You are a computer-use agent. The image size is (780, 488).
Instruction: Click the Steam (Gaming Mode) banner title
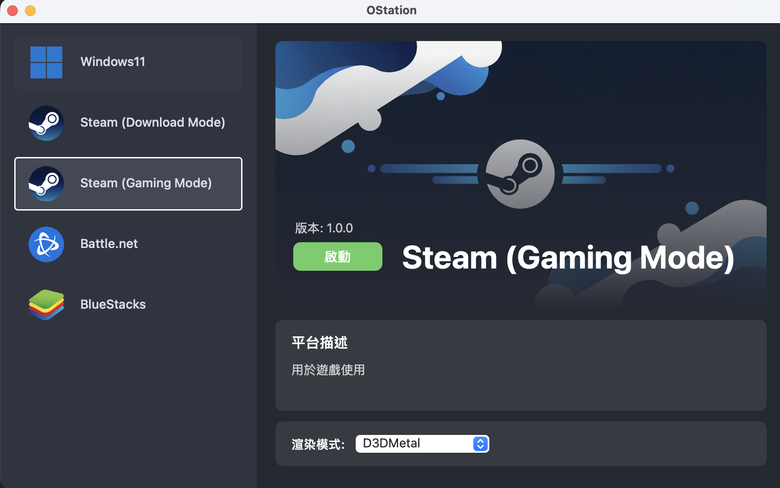tap(568, 258)
